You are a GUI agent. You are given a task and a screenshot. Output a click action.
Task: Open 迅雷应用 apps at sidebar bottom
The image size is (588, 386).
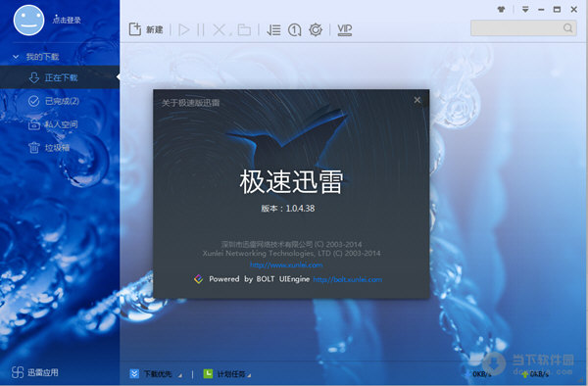pos(35,372)
